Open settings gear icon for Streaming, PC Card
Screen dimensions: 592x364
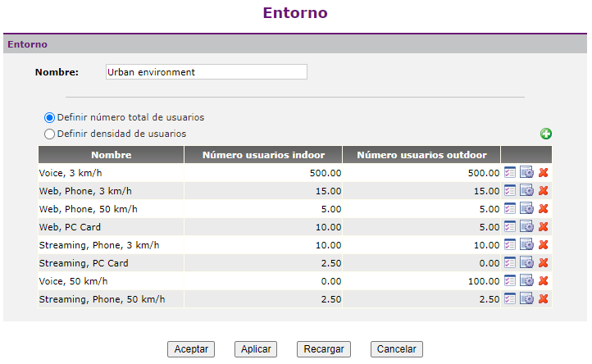(526, 263)
